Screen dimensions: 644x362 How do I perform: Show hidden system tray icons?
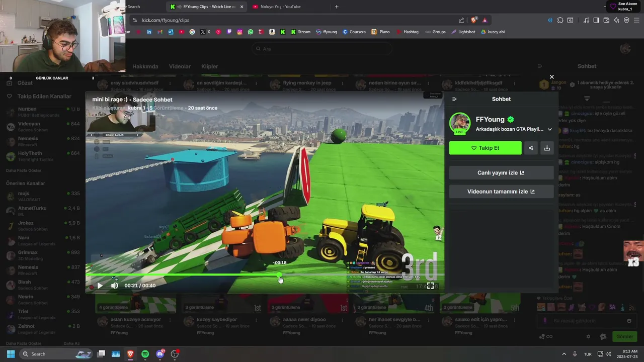pos(563,354)
